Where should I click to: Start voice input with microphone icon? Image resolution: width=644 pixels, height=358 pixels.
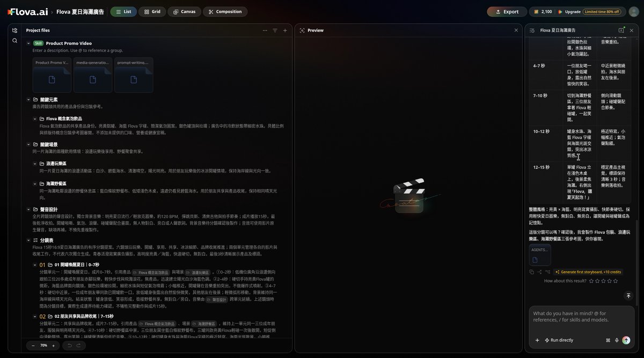[x=617, y=340]
